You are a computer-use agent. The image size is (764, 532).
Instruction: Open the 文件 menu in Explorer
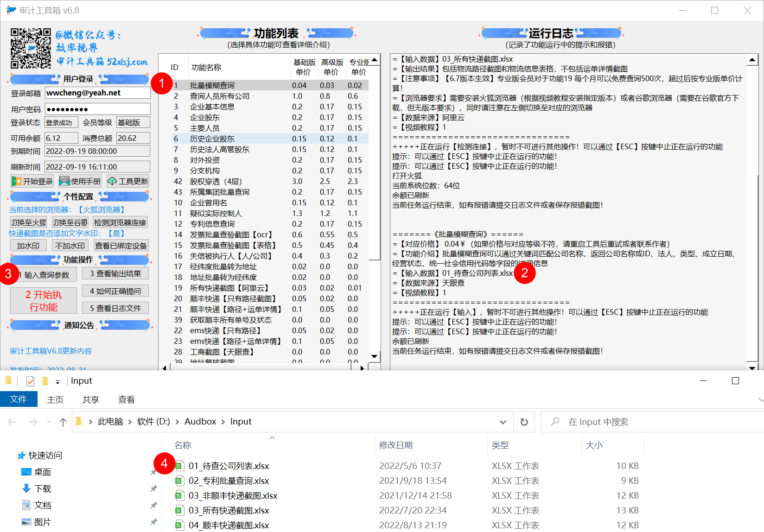point(19,399)
